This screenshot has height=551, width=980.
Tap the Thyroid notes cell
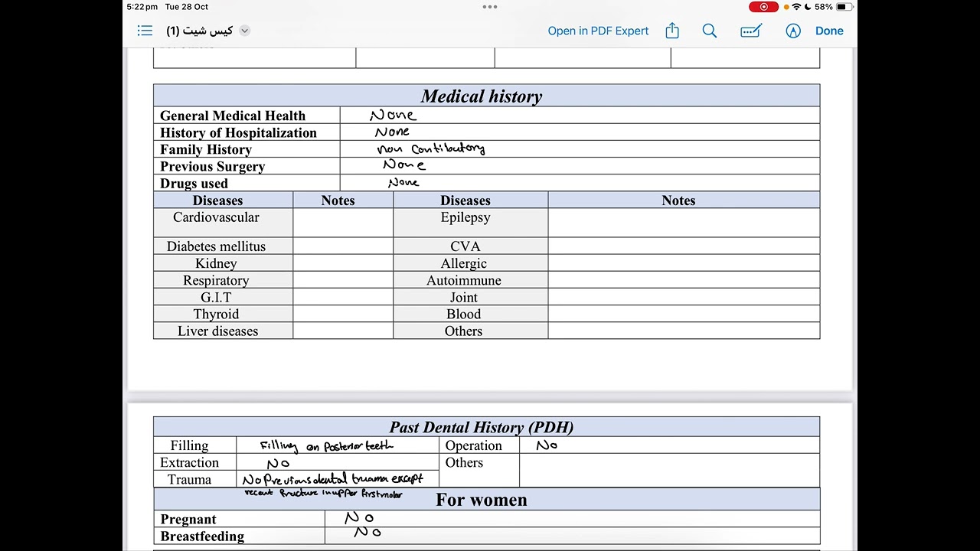(343, 313)
